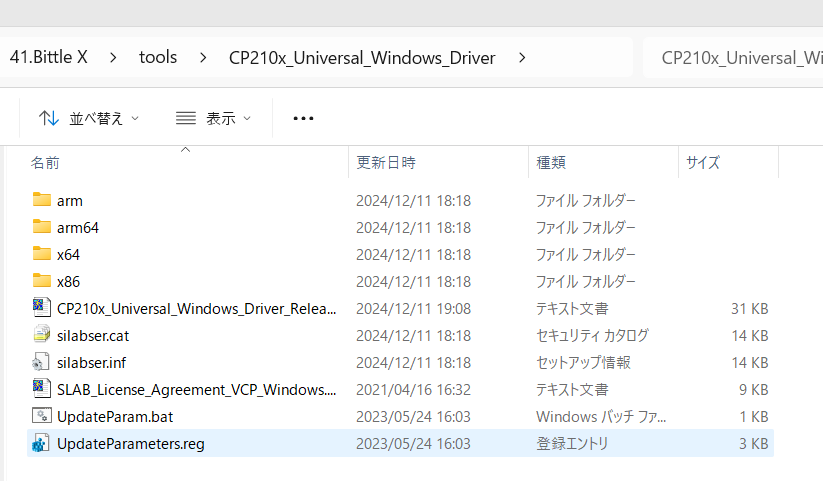Open the 表示 view dropdown
The height and width of the screenshot is (481, 823).
click(213, 118)
